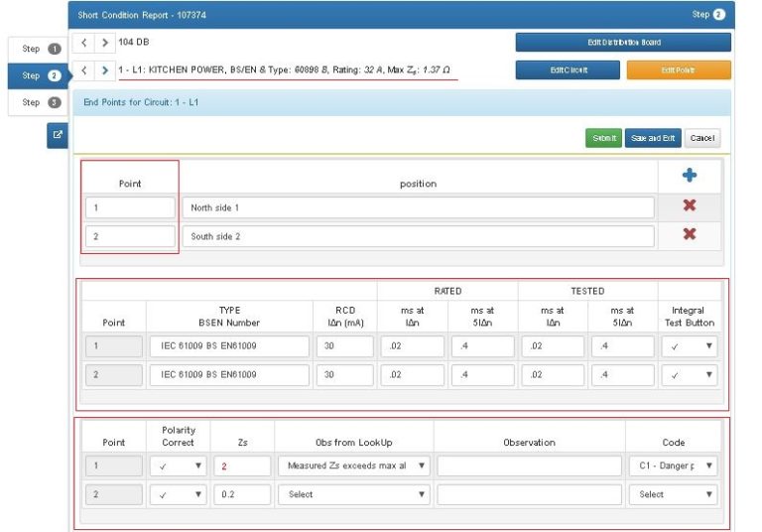This screenshot has height=532, width=762.
Task: Click Edit Distribution Board button
Action: [623, 43]
